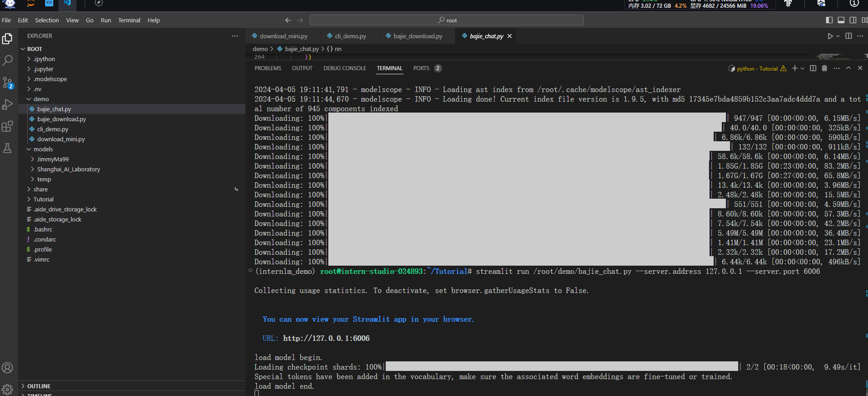Expand the Shanghai_AI_Laboratory folder
Image resolution: width=868 pixels, height=396 pixels.
132,169
